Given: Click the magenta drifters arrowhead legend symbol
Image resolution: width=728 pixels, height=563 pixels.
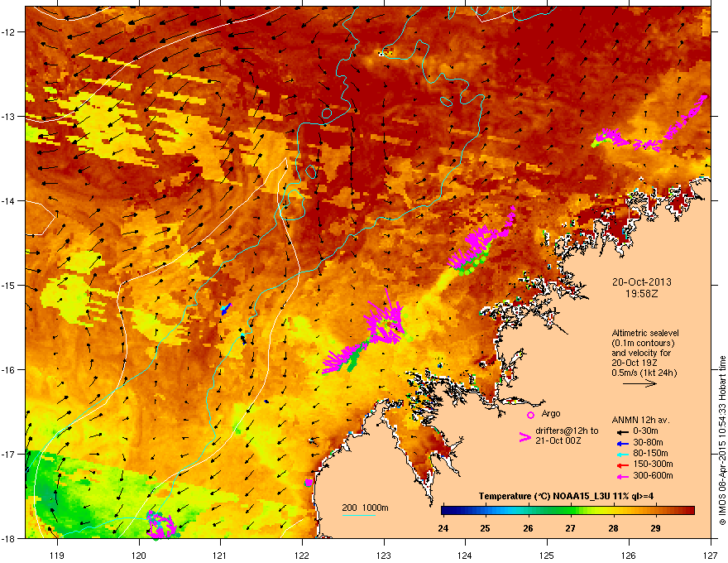Looking at the screenshot, I should pyautogui.click(x=524, y=437).
